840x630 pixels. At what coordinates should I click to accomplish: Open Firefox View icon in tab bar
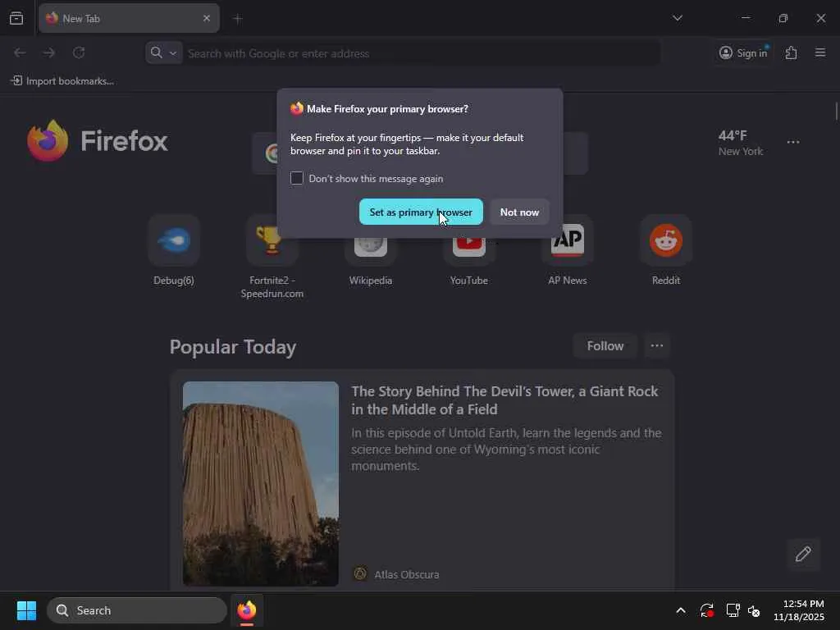coord(16,18)
